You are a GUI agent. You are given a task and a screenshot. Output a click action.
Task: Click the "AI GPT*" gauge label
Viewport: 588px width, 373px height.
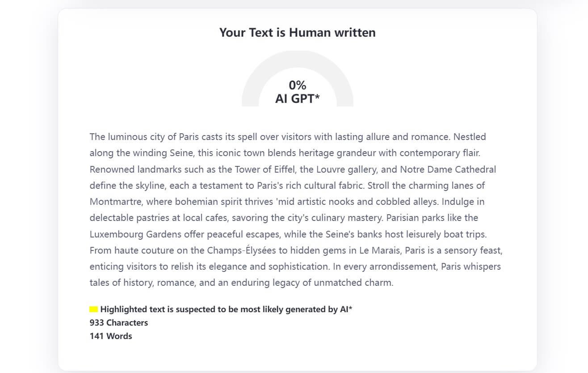click(x=297, y=99)
